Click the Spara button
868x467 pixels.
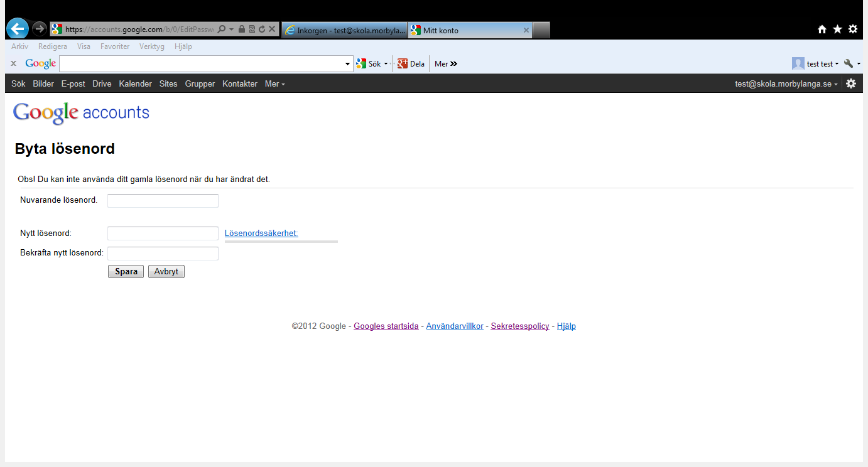[x=126, y=272]
